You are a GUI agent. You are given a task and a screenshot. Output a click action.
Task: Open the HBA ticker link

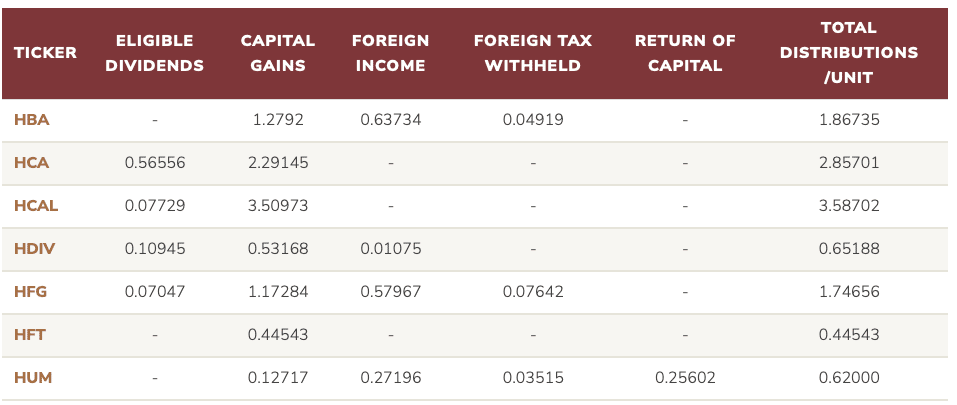31,120
